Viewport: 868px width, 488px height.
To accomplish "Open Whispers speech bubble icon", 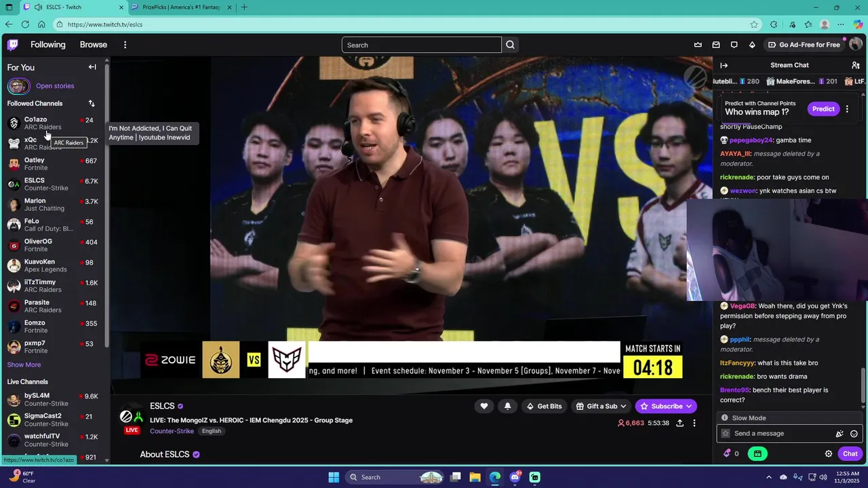I will click(x=734, y=45).
